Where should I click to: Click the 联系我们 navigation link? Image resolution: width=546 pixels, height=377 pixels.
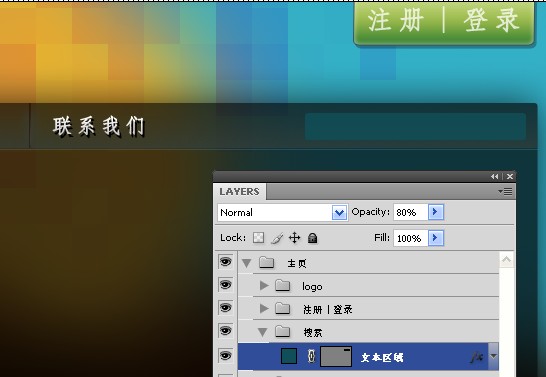[99, 126]
